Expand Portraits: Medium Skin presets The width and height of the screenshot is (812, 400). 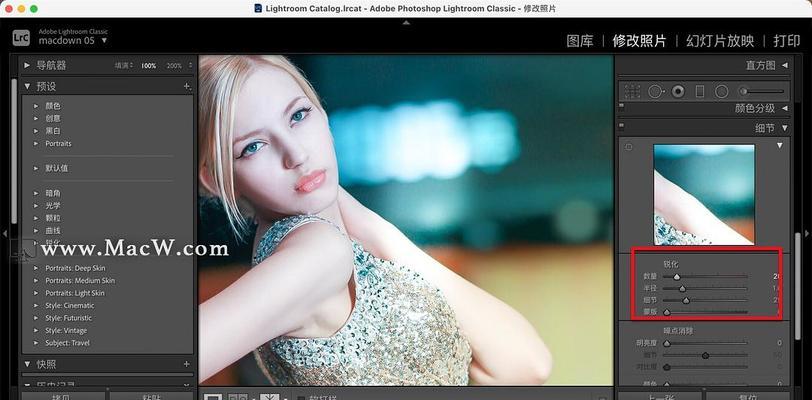[36, 281]
